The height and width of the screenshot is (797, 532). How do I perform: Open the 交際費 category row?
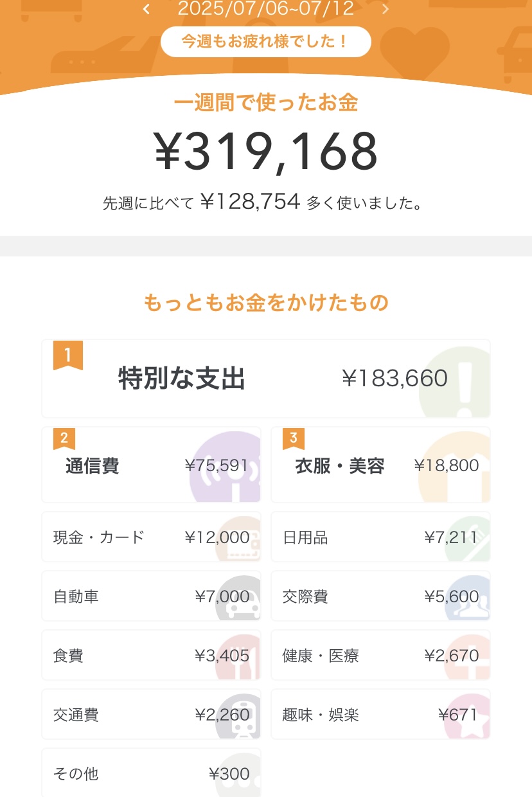[x=380, y=596]
